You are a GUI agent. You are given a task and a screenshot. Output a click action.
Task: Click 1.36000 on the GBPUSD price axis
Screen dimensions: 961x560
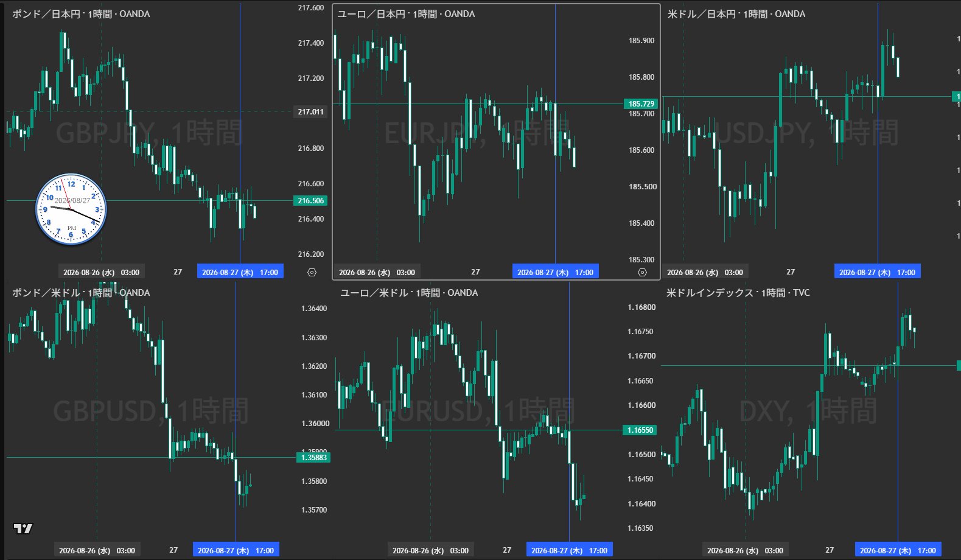(315, 424)
